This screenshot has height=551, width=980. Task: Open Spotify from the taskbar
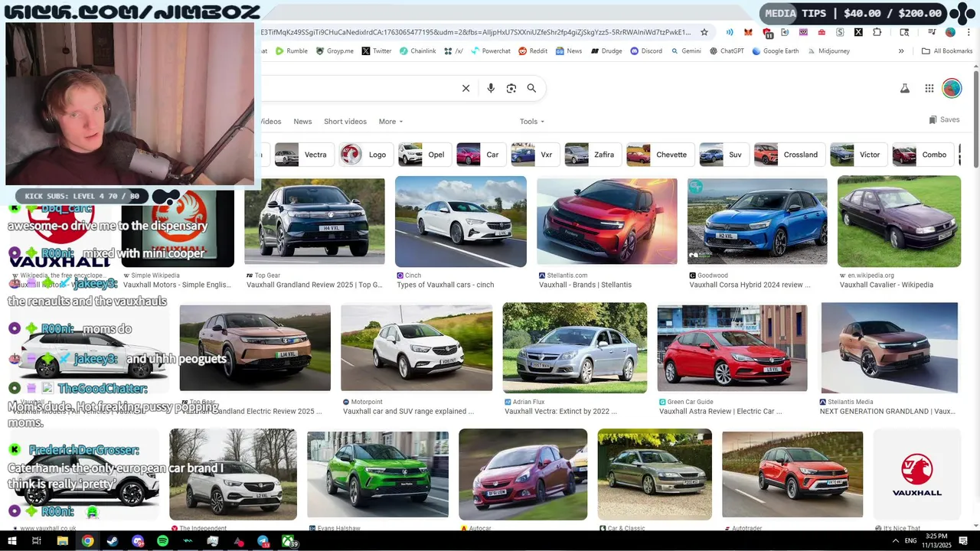tap(163, 541)
